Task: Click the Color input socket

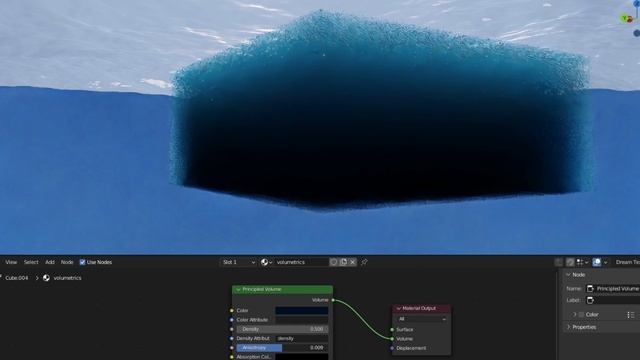Action: 232,311
